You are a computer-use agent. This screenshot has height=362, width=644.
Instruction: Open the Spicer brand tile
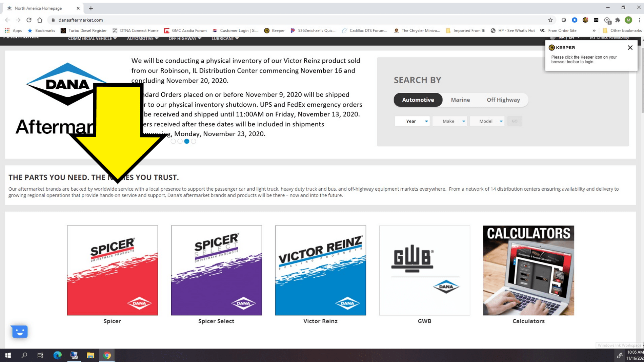(x=112, y=271)
